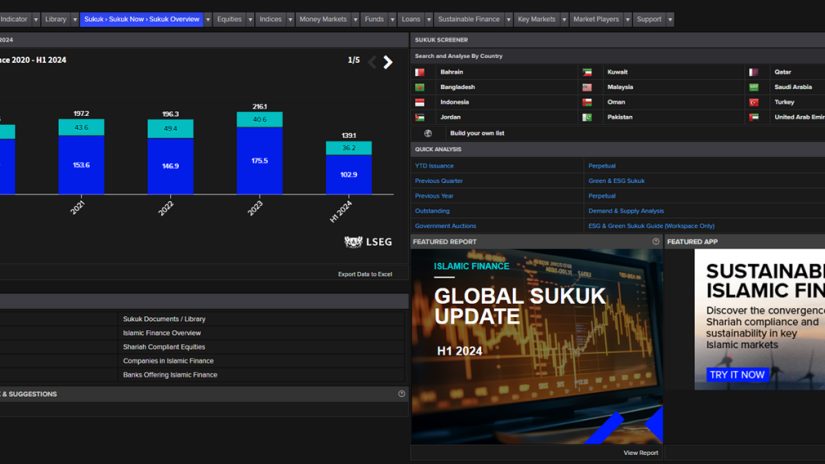Open help icon in Suggestions panel header
The width and height of the screenshot is (825, 464).
coord(401,394)
